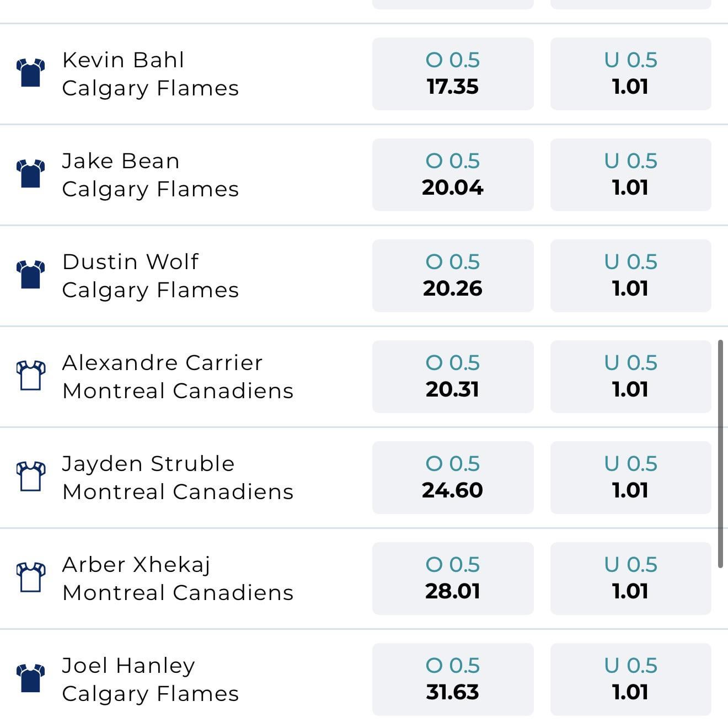This screenshot has height=728, width=728.
Task: Select Under 0.5 for Kevin Bahl
Action: click(630, 74)
